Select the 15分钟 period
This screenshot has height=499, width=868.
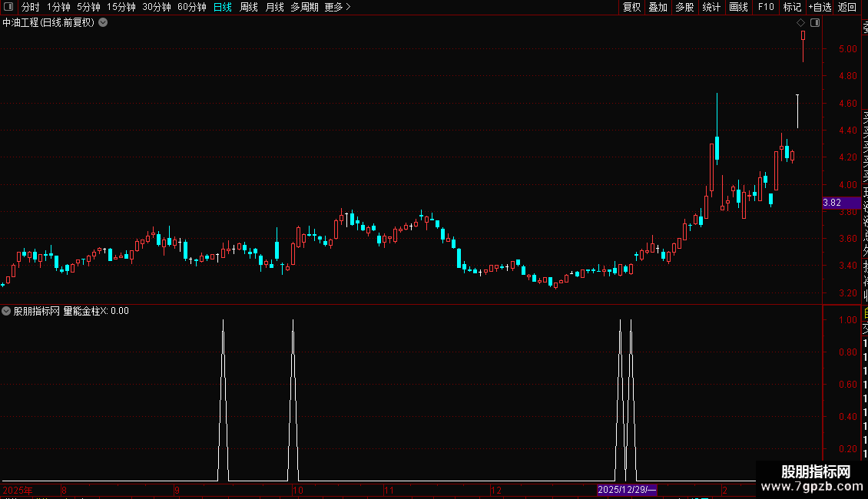[x=121, y=7]
